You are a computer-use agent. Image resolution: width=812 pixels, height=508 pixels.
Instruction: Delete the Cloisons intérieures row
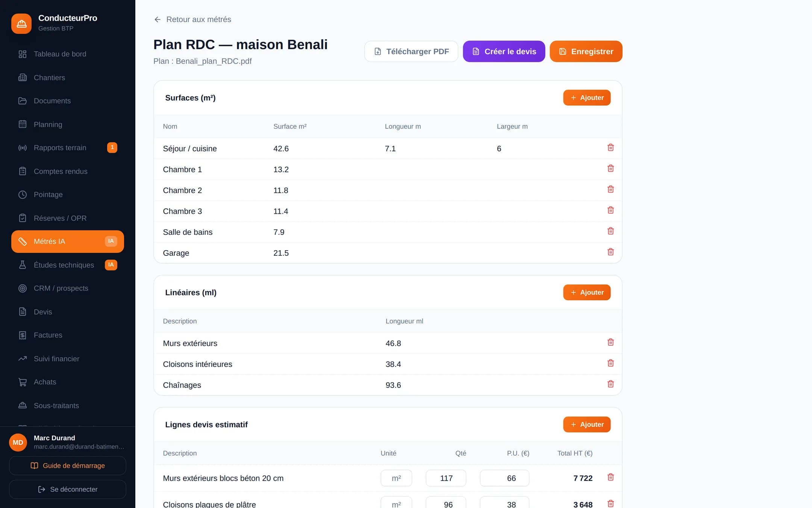pyautogui.click(x=611, y=363)
